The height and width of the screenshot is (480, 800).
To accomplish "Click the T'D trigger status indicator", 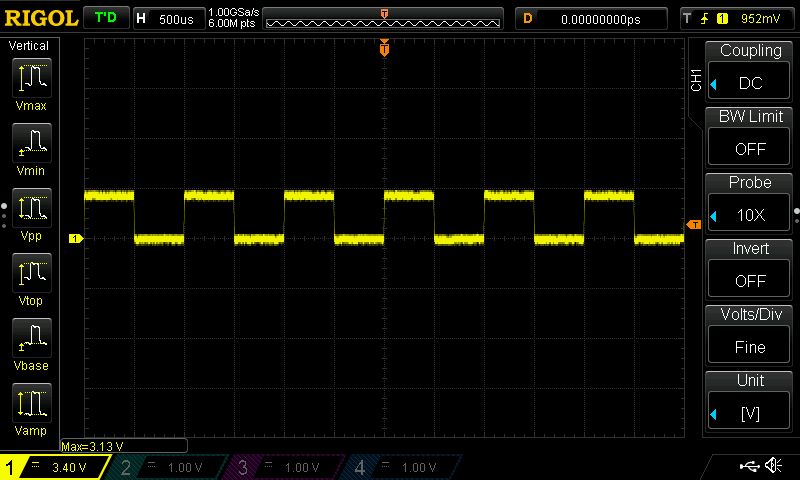I will tap(106, 18).
